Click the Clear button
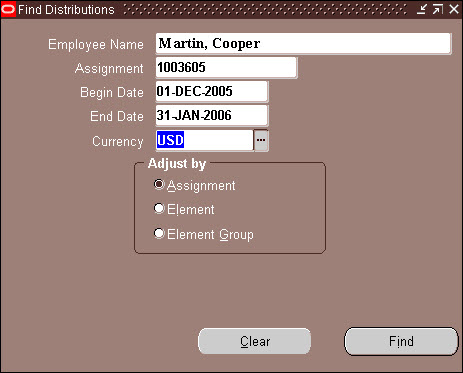 coord(255,341)
